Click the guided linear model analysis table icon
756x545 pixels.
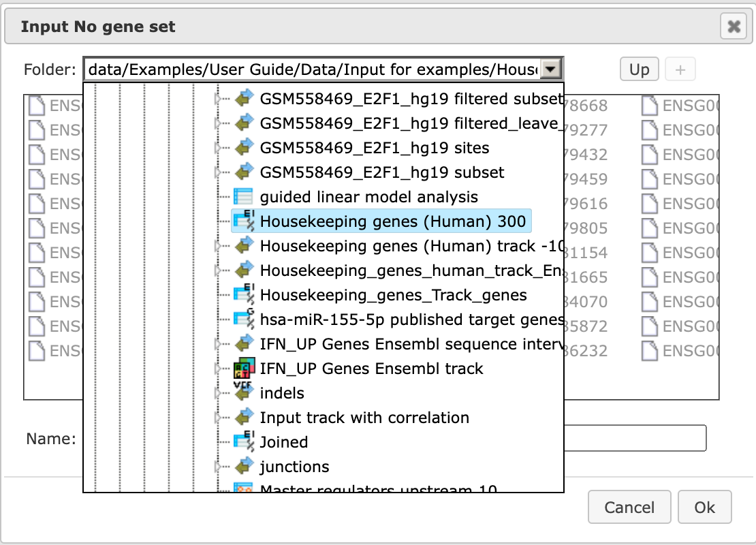click(x=243, y=197)
